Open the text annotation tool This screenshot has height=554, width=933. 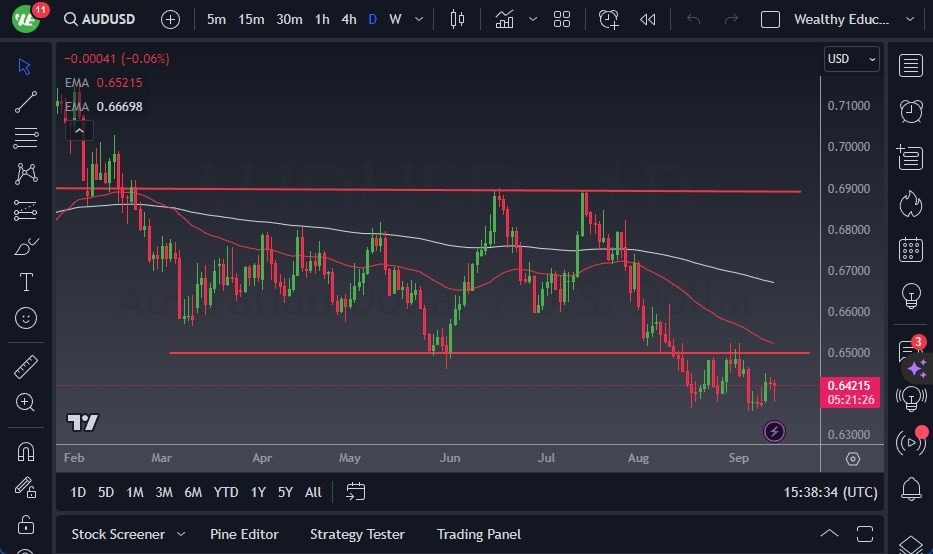[x=26, y=282]
